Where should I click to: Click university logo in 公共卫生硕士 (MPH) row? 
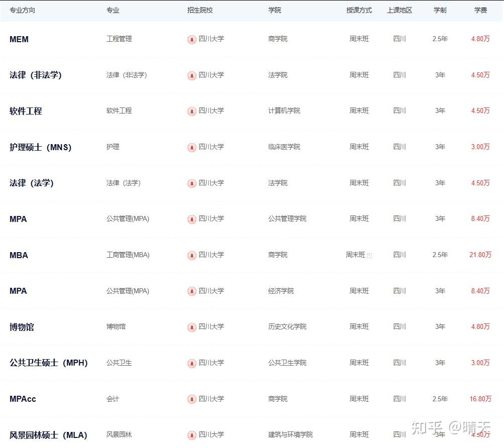(192, 364)
